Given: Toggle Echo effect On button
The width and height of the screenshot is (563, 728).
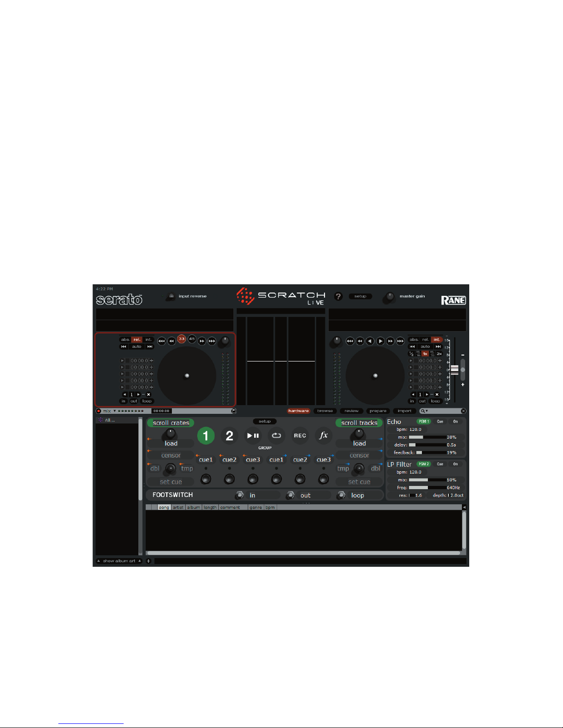Looking at the screenshot, I should (455, 422).
